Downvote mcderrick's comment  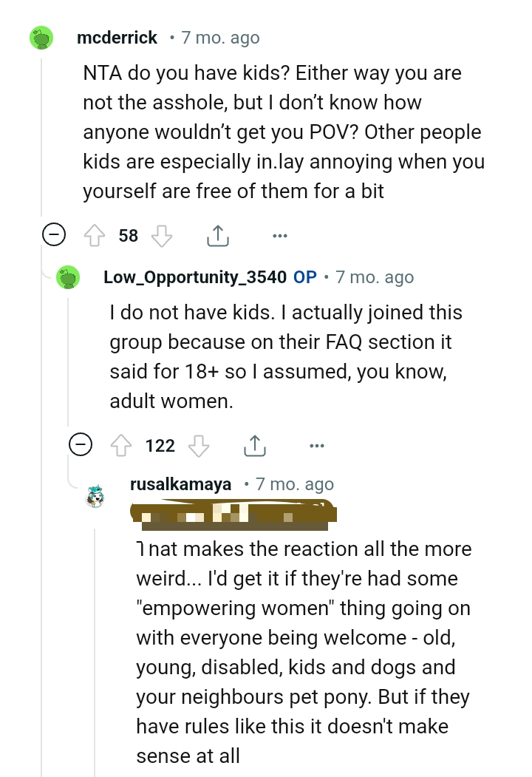point(161,236)
